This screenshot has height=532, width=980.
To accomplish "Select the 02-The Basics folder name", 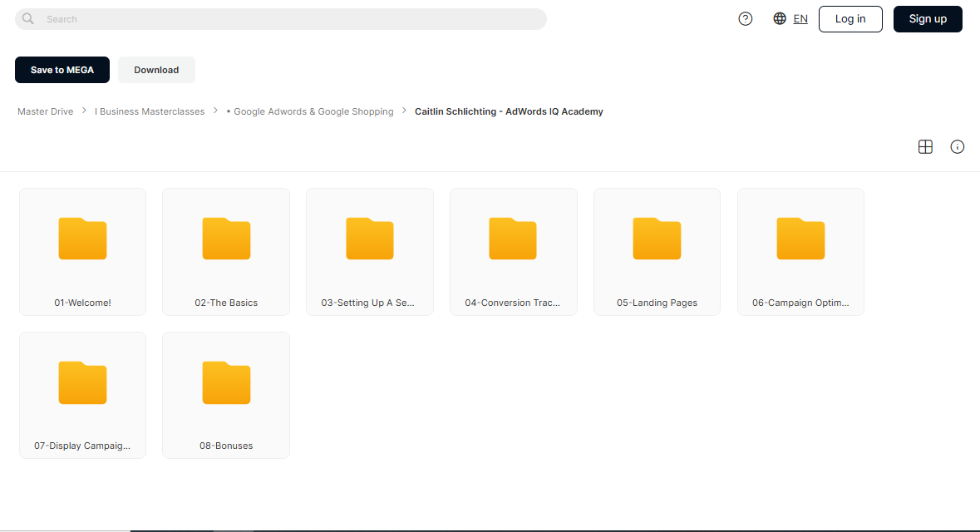I will pyautogui.click(x=226, y=303).
